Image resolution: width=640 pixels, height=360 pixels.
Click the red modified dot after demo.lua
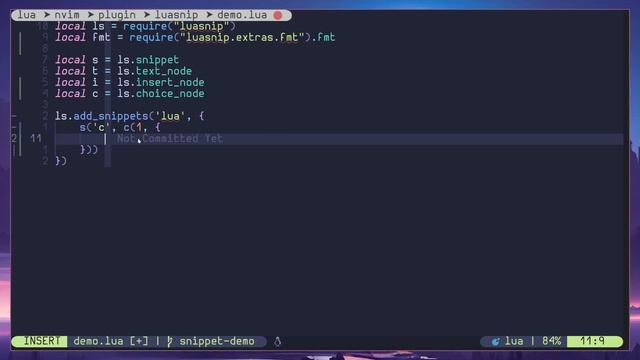click(278, 16)
